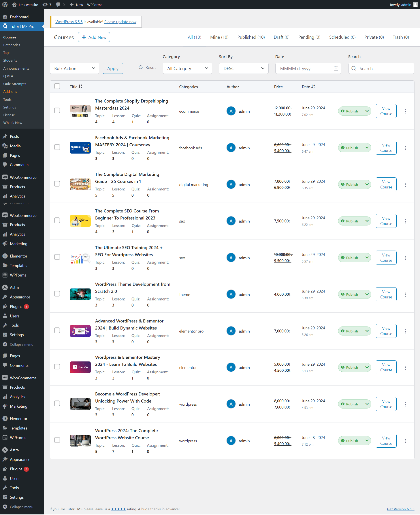Image resolution: width=420 pixels, height=515 pixels.
Task: Expand Publish status dropdown for Facebook Ads course
Action: [367, 148]
